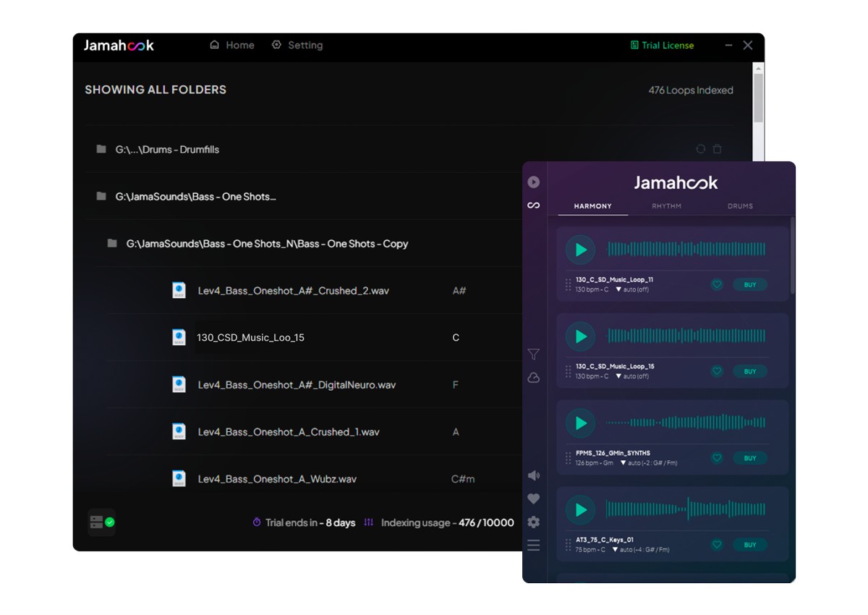Image resolution: width=868 pixels, height=615 pixels.
Task: Delete the Drumfills folder with trash icon
Action: point(718,149)
